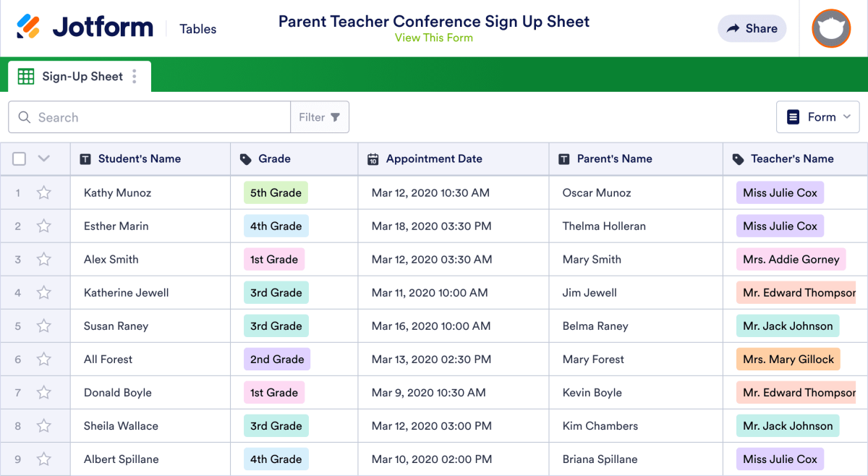Click the Share arrow icon
This screenshot has width=868, height=476.
pos(734,28)
